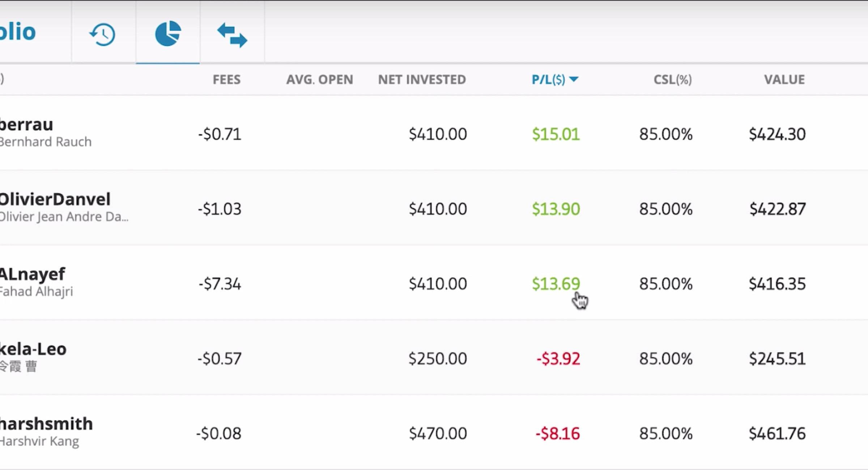
Task: Sort by NET INVESTED column header
Action: 421,80
